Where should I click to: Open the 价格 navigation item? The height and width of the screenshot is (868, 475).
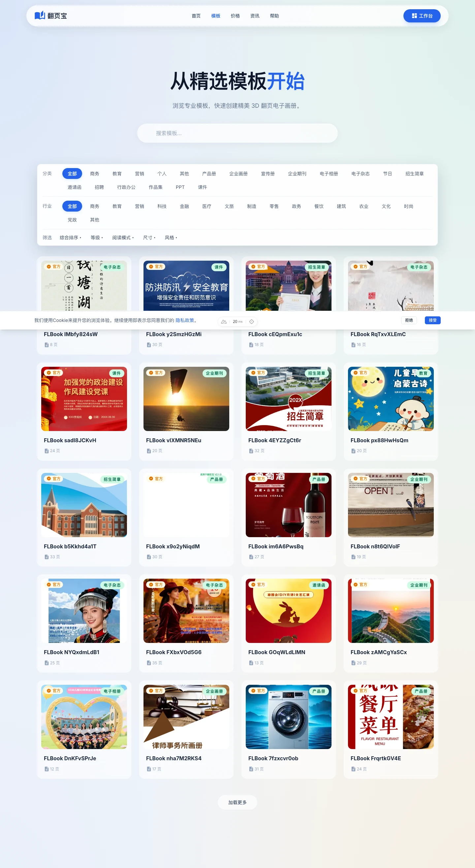click(x=235, y=16)
